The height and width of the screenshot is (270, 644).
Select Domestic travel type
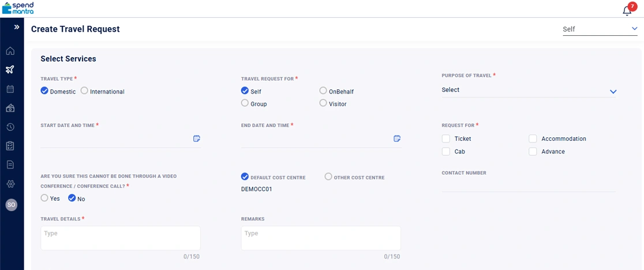tap(44, 91)
